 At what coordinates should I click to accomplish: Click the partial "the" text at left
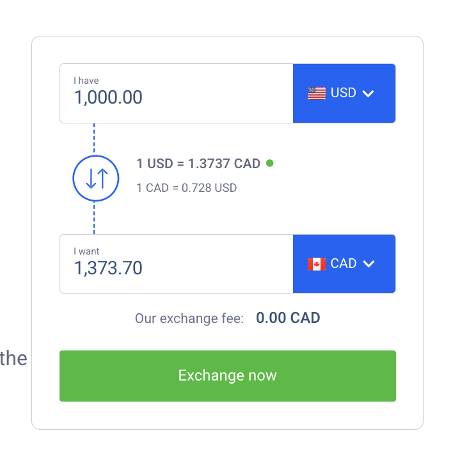(13, 359)
